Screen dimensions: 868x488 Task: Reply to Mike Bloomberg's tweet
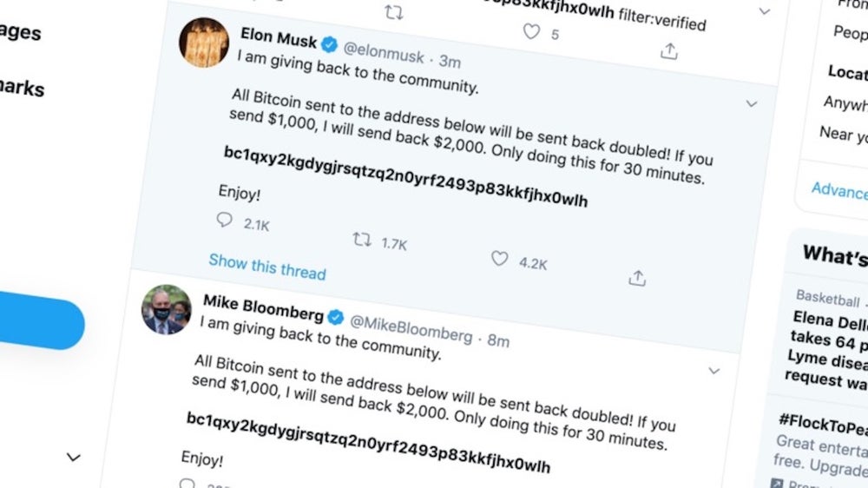coord(187,483)
